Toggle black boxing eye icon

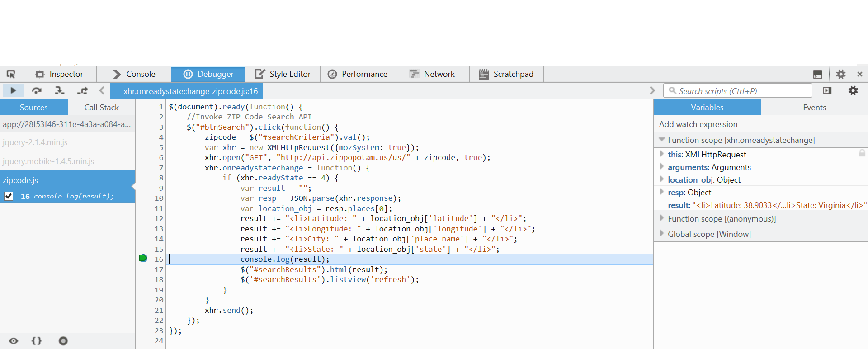14,341
